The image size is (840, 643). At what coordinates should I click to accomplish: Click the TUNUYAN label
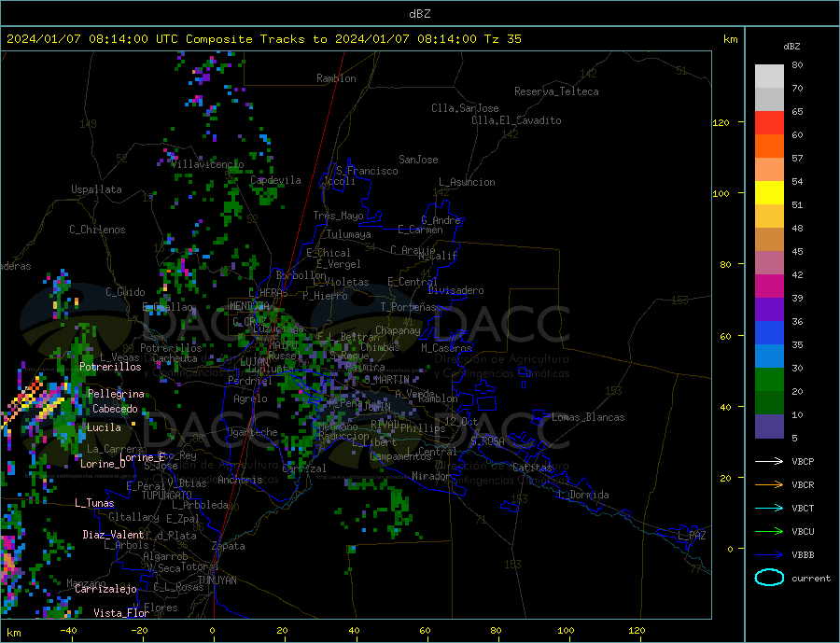coord(217,580)
